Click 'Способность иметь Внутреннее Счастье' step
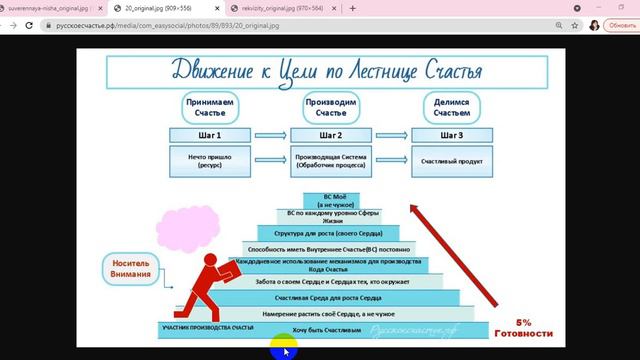 click(x=329, y=249)
